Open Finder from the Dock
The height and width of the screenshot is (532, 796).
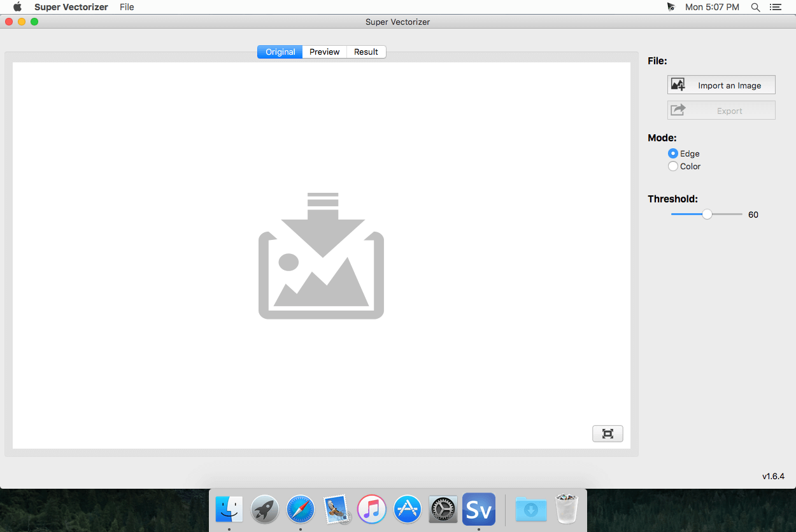(x=229, y=508)
